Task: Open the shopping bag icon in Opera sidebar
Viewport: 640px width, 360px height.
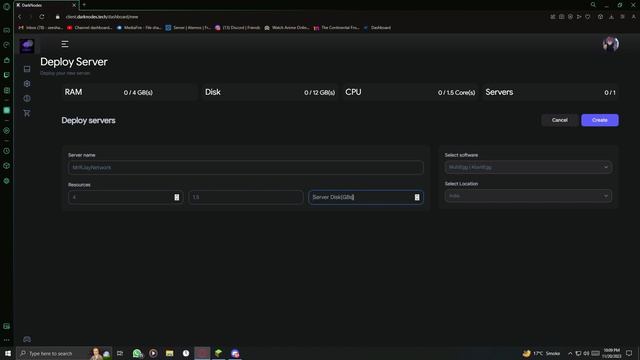Action: click(x=7, y=60)
